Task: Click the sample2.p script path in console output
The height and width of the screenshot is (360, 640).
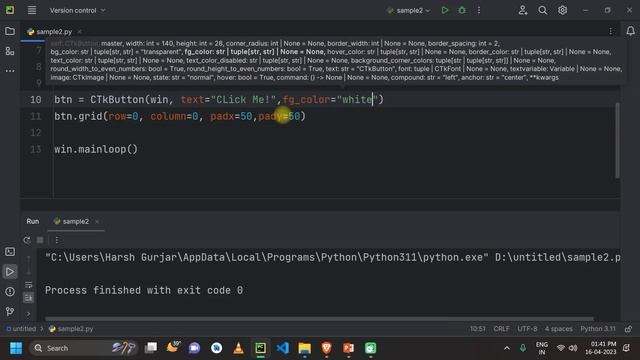Action: coord(558,258)
